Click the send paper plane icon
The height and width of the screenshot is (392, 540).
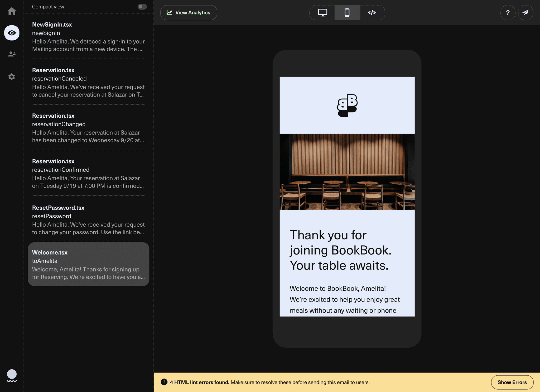point(525,13)
